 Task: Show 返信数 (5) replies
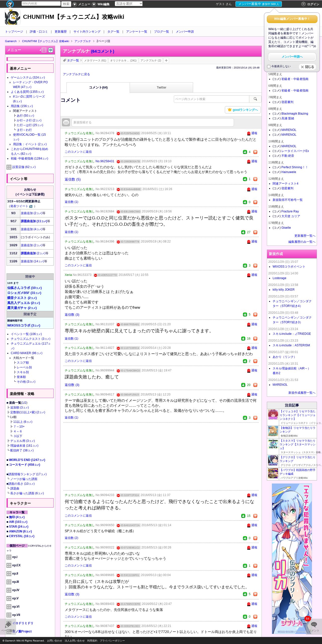coord(73,179)
